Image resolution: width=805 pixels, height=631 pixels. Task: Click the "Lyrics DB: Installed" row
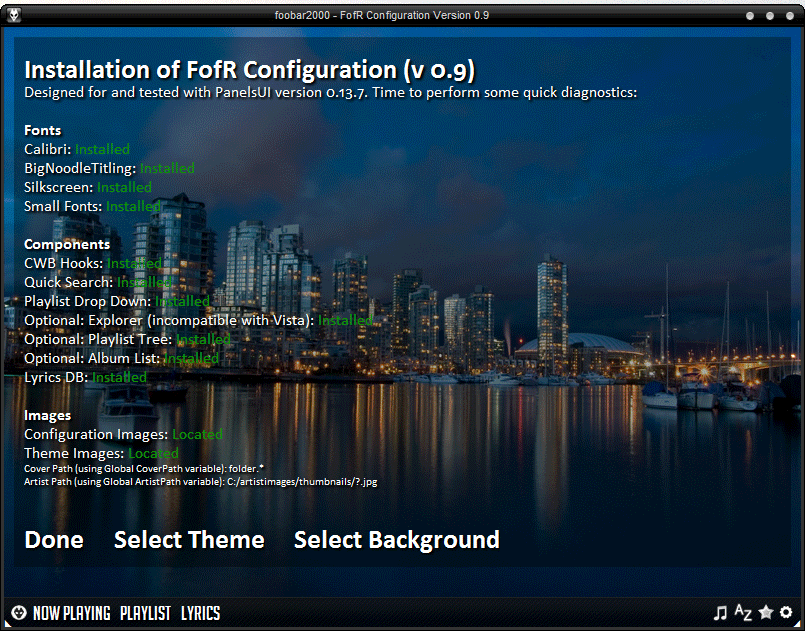pos(85,377)
